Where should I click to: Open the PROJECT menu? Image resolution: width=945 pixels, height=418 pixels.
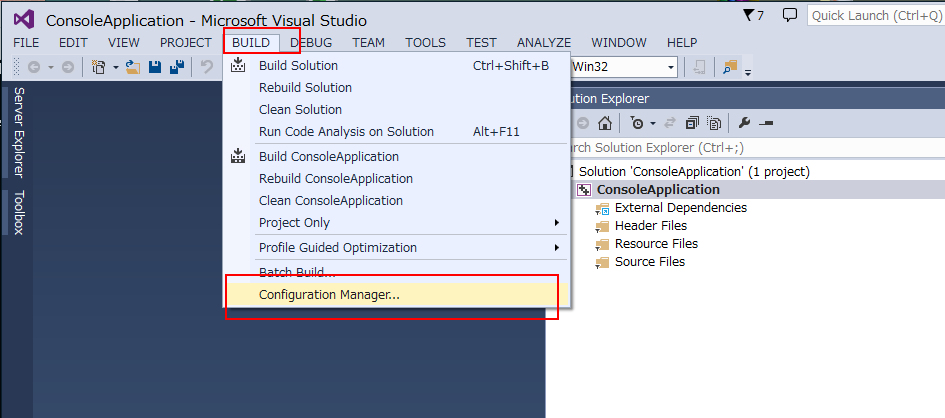186,43
